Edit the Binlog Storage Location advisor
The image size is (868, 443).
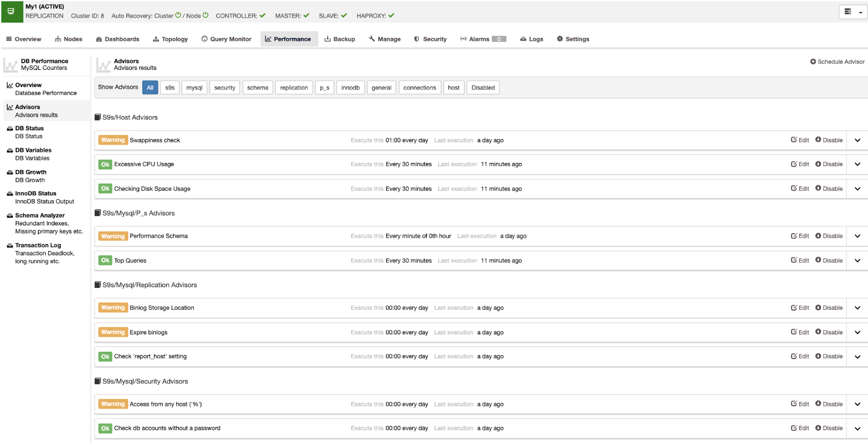pyautogui.click(x=800, y=307)
